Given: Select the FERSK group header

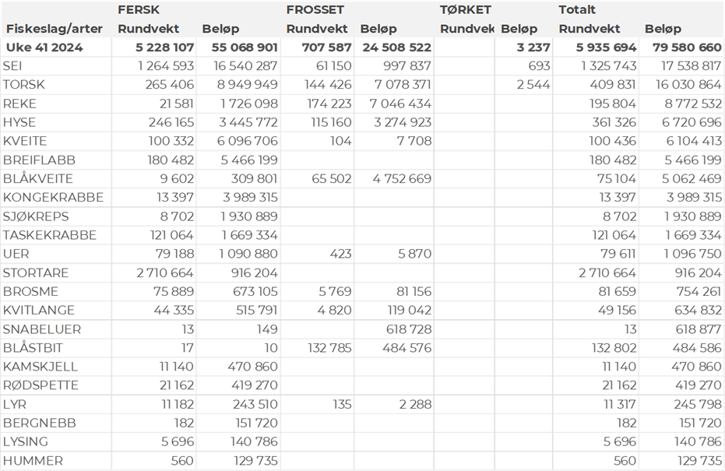Looking at the screenshot, I should [x=139, y=9].
